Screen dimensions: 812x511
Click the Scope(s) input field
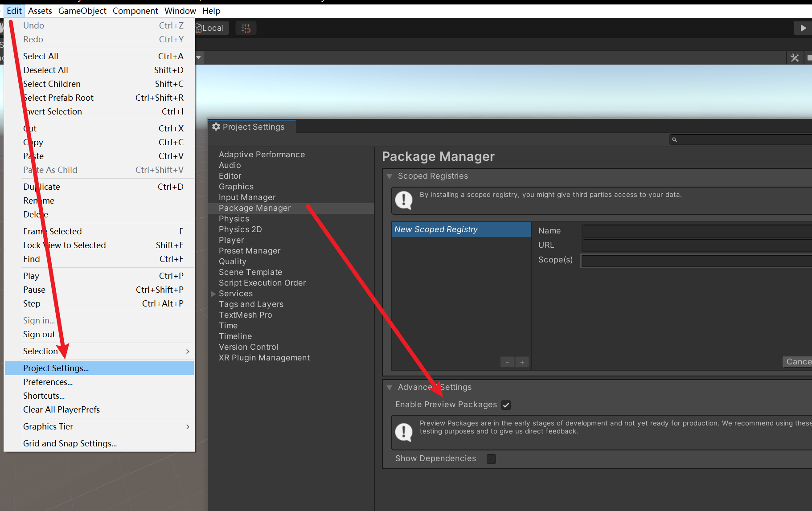pyautogui.click(x=697, y=261)
